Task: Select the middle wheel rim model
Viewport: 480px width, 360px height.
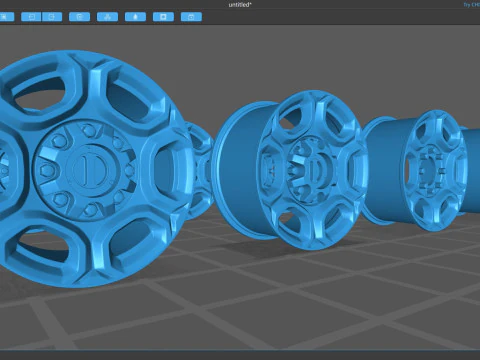Action: pos(290,170)
